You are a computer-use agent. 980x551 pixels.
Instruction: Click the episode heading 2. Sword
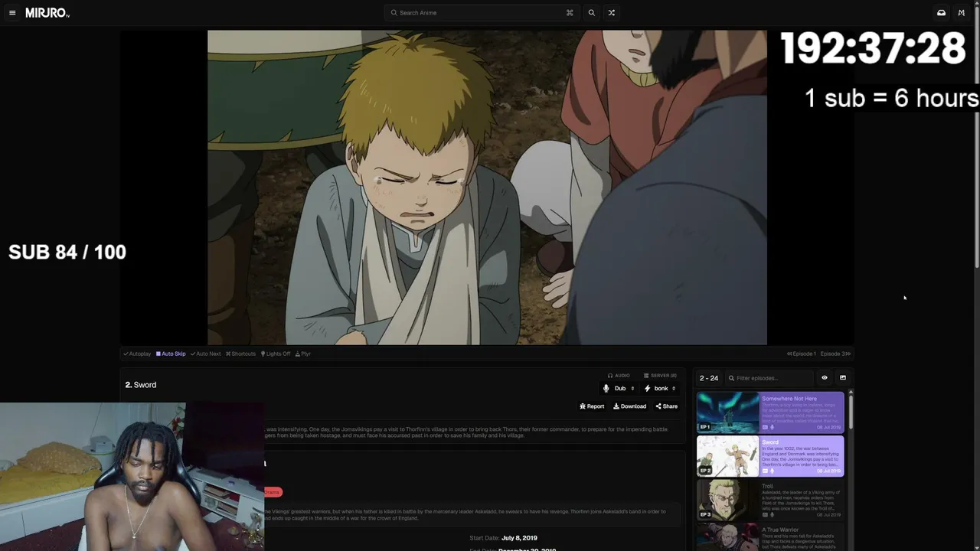click(141, 385)
